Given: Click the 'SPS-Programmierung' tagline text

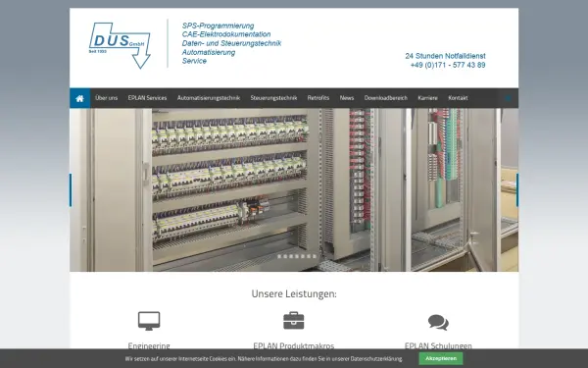Looking at the screenshot, I should (x=218, y=26).
